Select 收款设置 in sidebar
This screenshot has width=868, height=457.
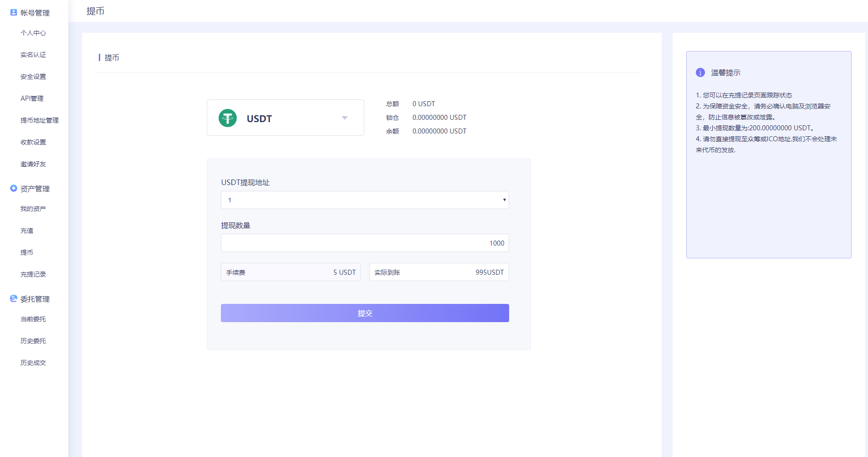click(x=33, y=142)
